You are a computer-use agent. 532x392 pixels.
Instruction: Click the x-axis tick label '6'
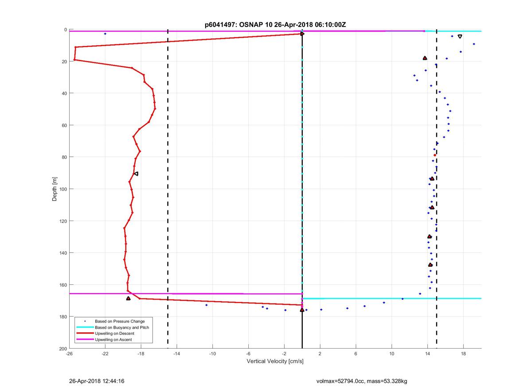click(356, 353)
